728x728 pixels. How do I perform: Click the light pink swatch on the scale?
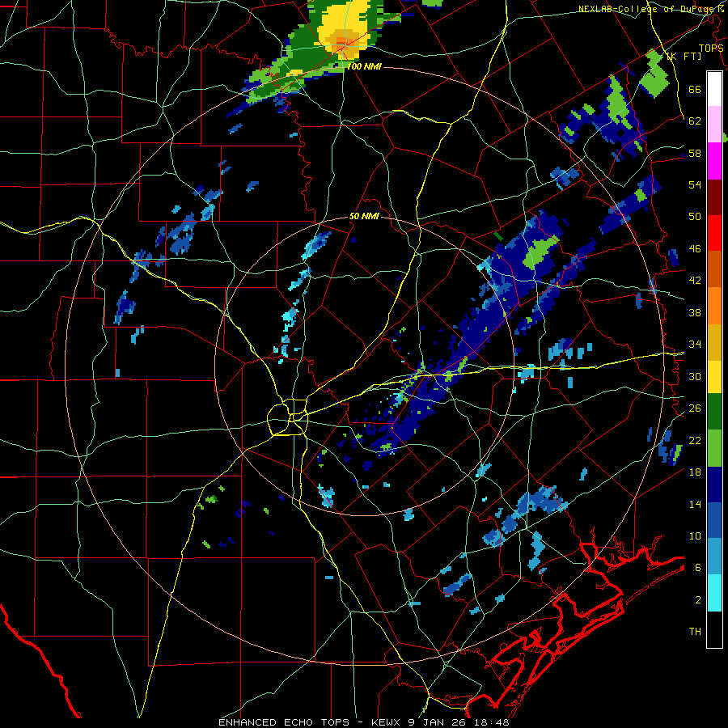click(714, 125)
